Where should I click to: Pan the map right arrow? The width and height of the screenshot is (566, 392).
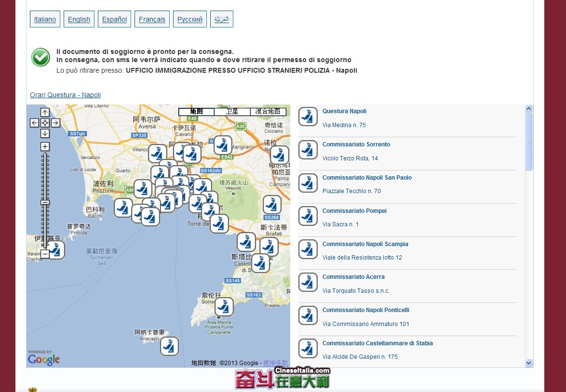click(55, 123)
